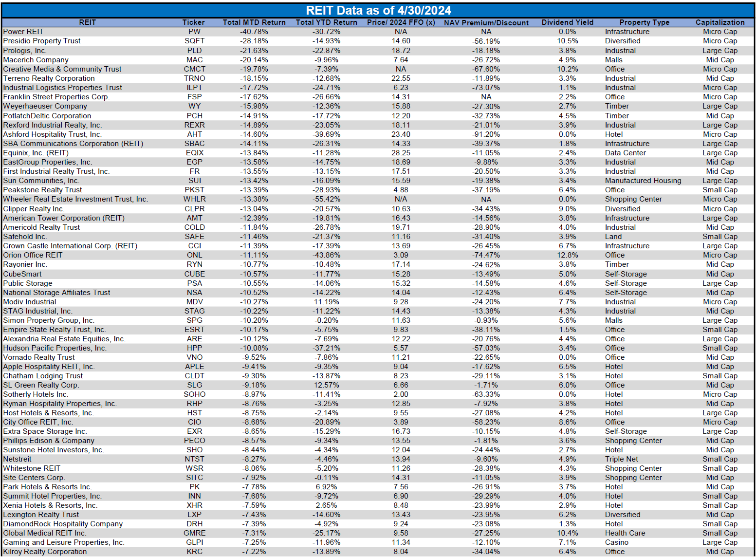Click the 'Power REIT' name cell

coord(23,32)
